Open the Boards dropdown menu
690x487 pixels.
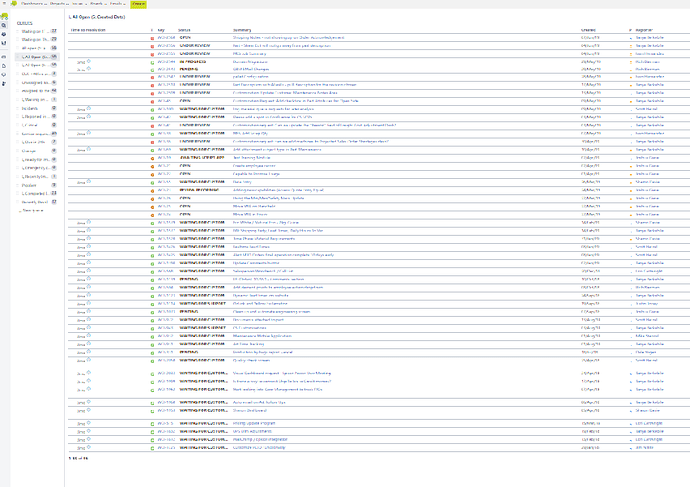[98, 4]
